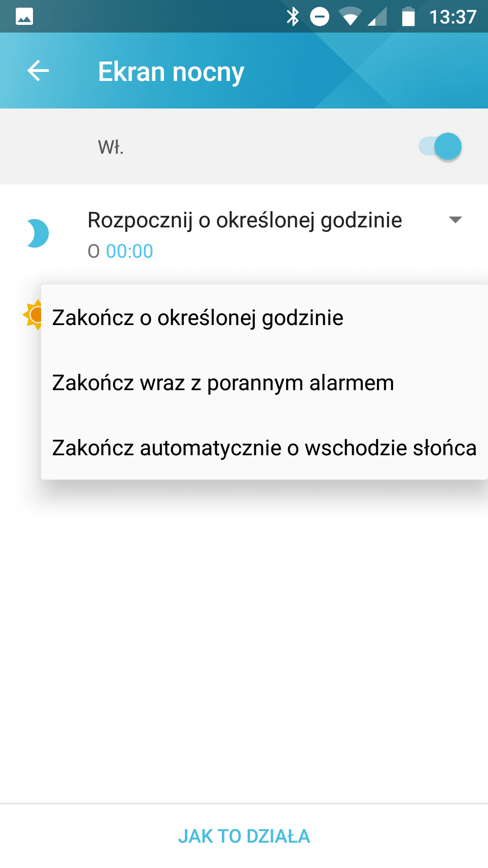Tap the back arrow icon
Screen dimensions: 488x868
click(38, 71)
